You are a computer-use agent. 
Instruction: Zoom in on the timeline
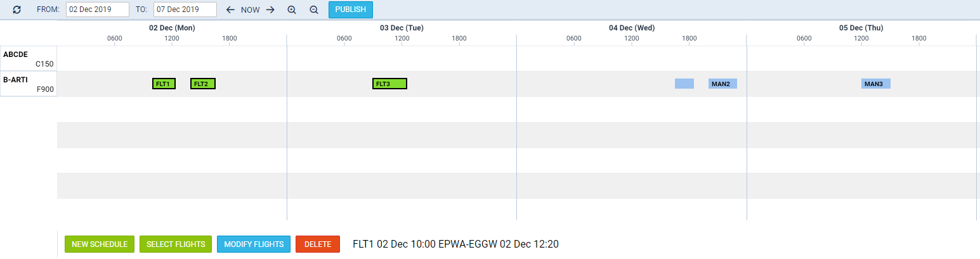[292, 9]
